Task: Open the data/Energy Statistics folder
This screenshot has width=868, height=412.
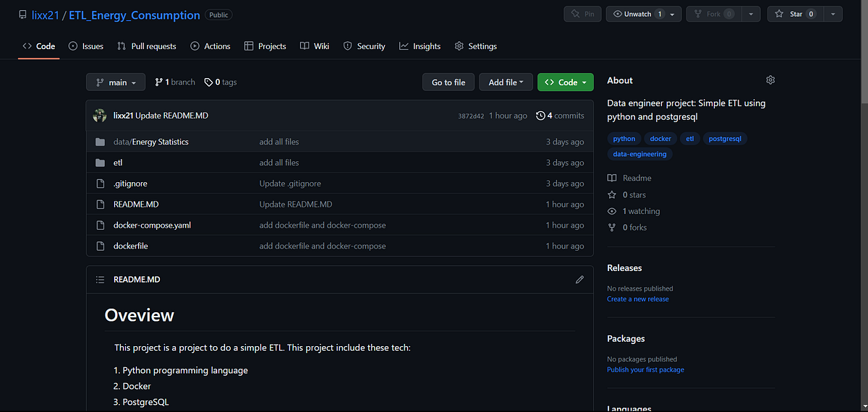Action: click(x=151, y=142)
